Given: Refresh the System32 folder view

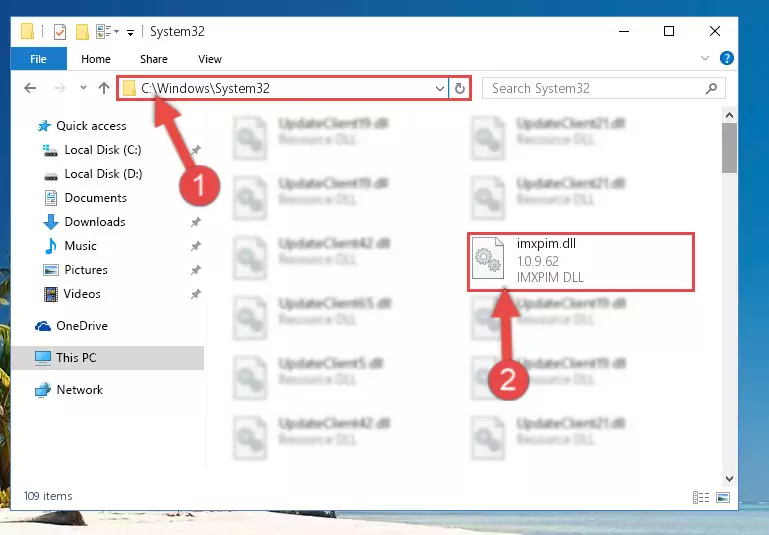Looking at the screenshot, I should click(460, 88).
